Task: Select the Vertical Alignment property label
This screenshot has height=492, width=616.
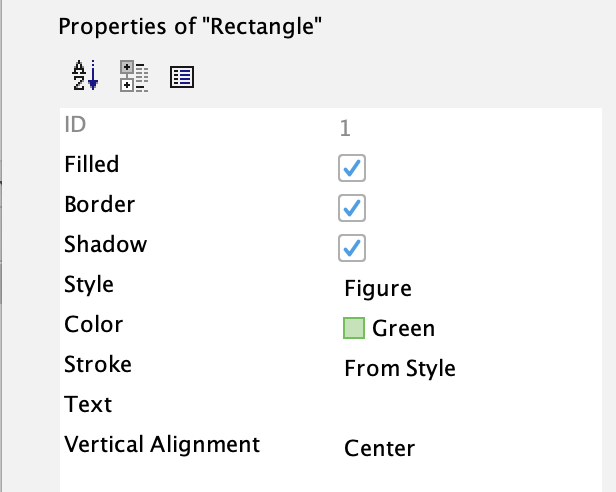Action: 162,444
